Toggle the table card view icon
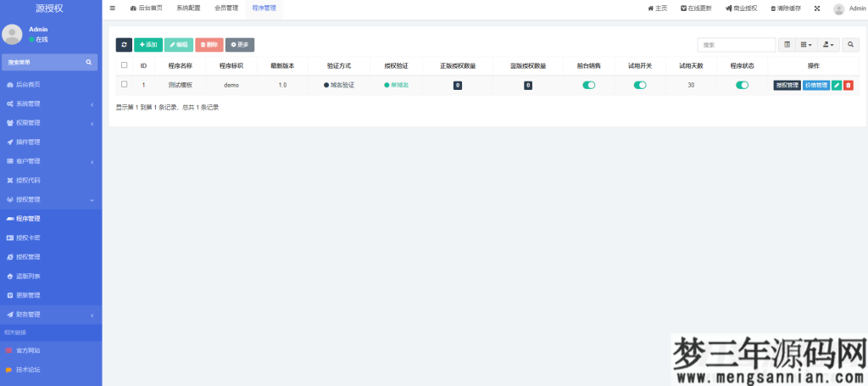The height and width of the screenshot is (386, 868). tap(787, 45)
